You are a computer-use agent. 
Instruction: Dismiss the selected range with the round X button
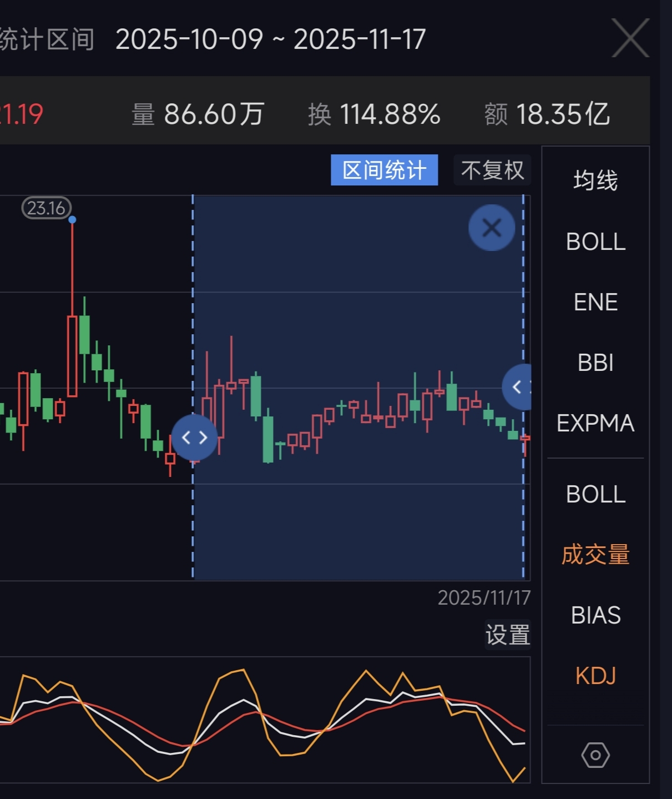tap(492, 228)
